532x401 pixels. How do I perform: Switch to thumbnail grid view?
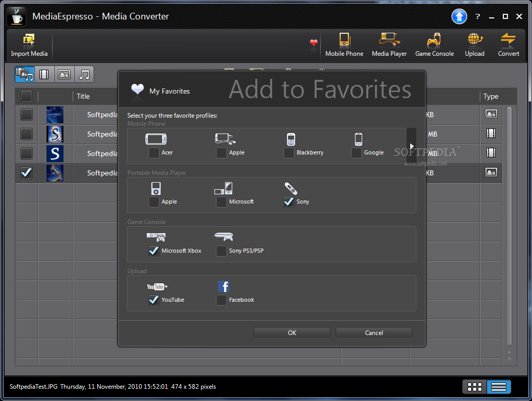(474, 387)
